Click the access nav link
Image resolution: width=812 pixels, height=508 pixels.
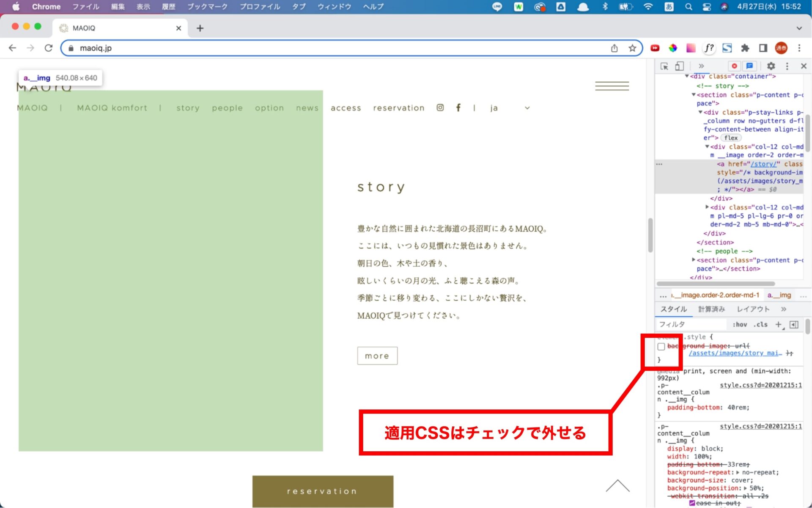[346, 108]
